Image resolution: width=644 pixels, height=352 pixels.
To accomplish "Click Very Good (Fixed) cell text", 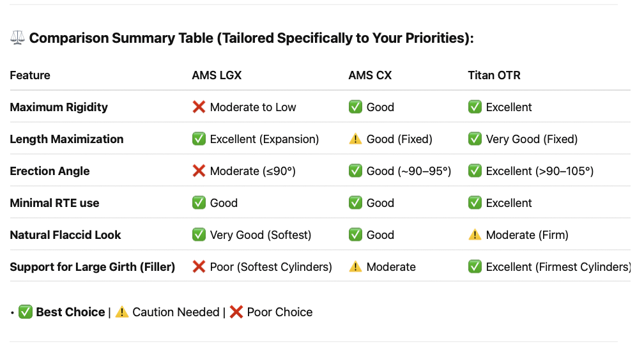I will [x=532, y=139].
